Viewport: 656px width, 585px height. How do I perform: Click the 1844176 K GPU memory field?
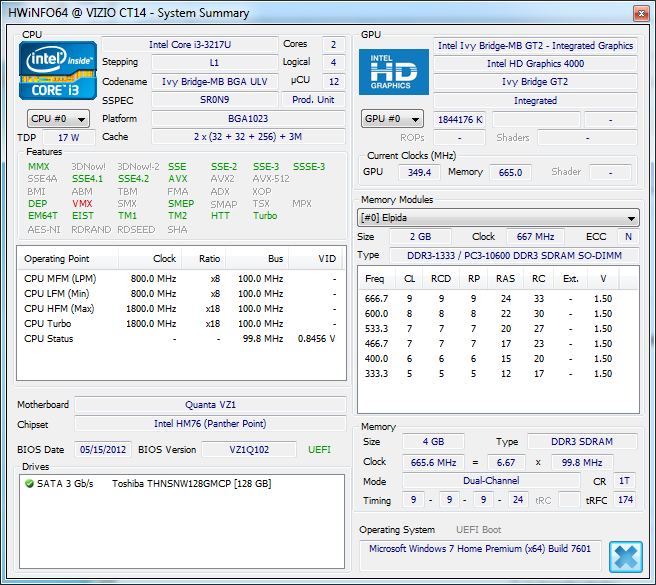pos(460,120)
